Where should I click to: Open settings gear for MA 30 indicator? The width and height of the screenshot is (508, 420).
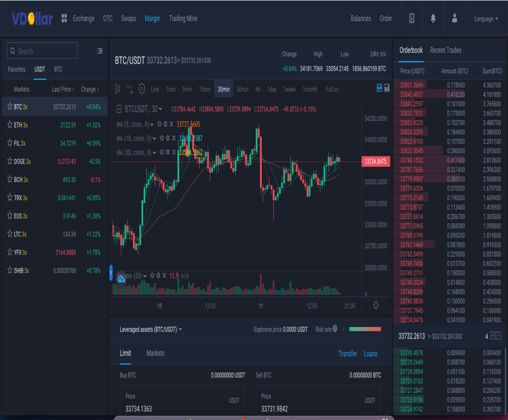coord(168,152)
